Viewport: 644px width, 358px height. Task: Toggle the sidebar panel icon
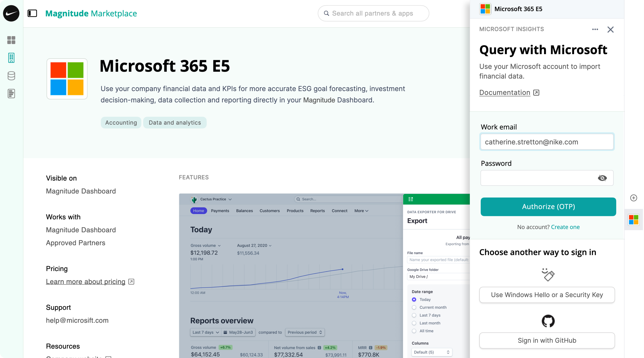pyautogui.click(x=32, y=13)
